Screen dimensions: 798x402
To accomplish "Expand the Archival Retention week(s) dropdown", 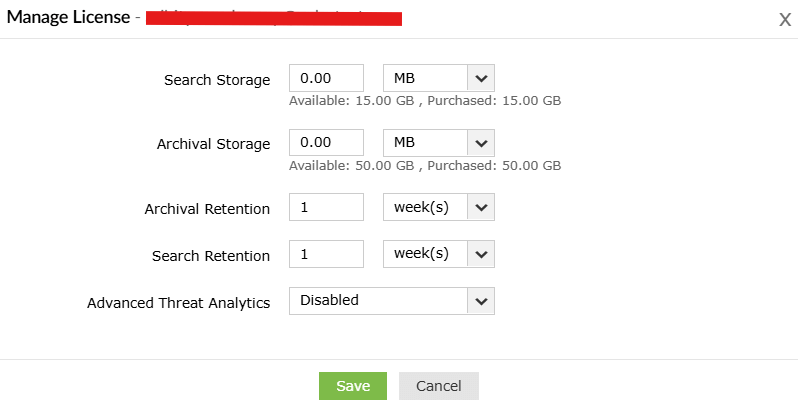I will click(x=439, y=207).
